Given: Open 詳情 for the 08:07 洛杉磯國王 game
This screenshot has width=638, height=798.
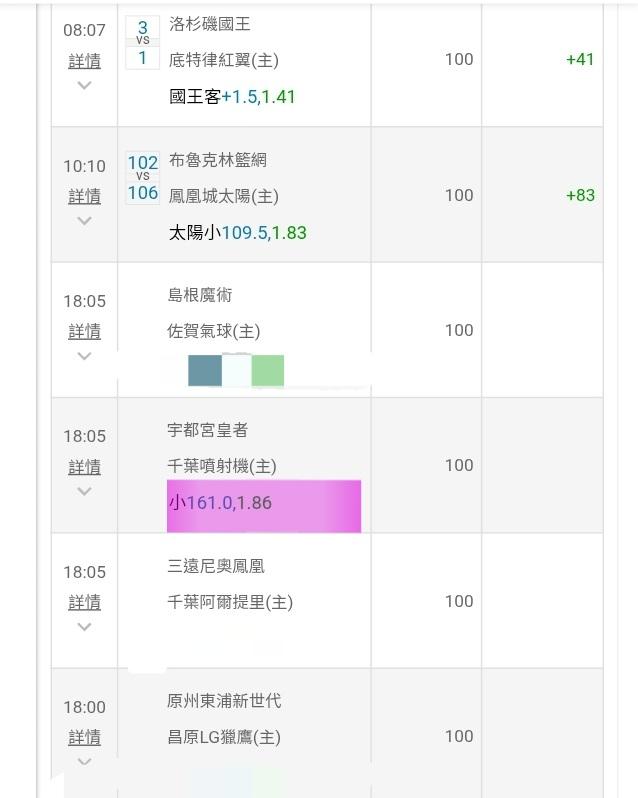Looking at the screenshot, I should (84, 61).
